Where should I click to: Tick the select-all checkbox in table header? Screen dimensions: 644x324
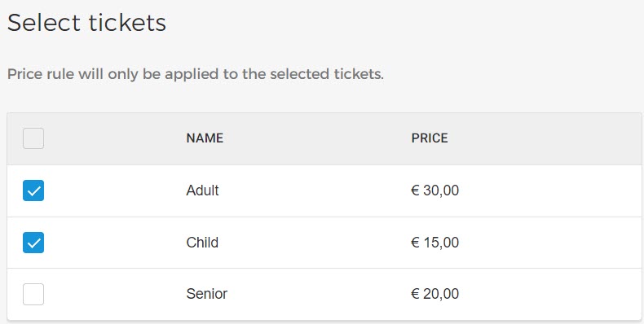[x=33, y=138]
